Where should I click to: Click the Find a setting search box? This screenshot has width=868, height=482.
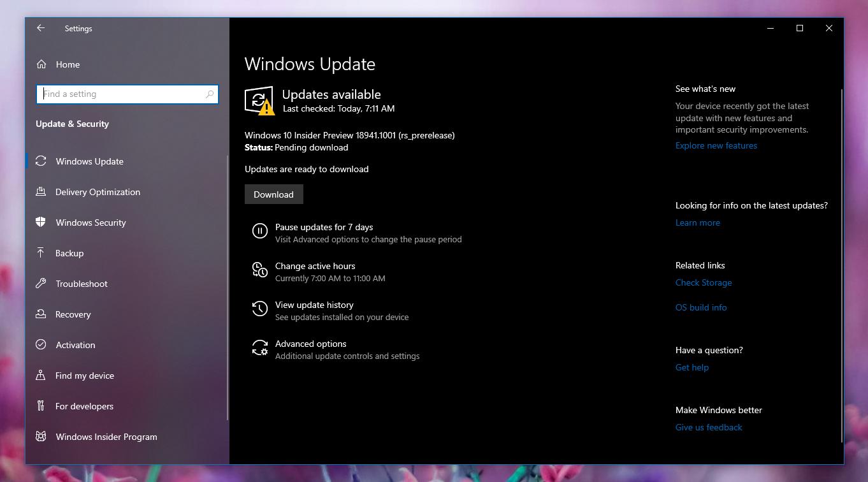pos(127,94)
